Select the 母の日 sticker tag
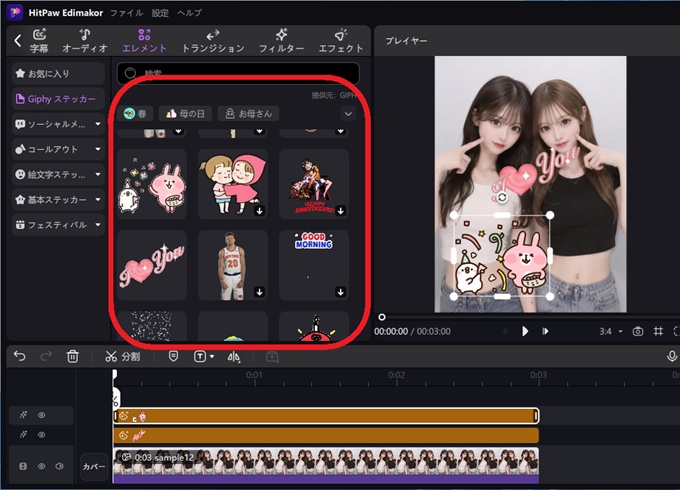680x490 pixels. [185, 114]
